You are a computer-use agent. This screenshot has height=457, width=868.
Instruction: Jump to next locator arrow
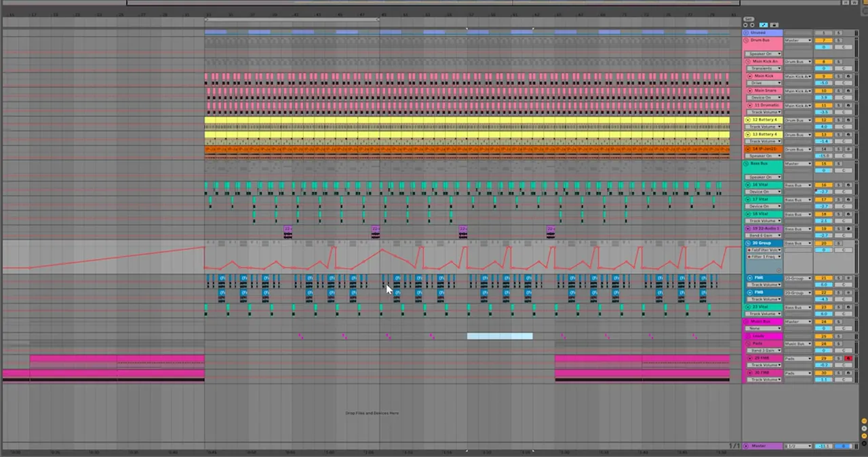(753, 24)
